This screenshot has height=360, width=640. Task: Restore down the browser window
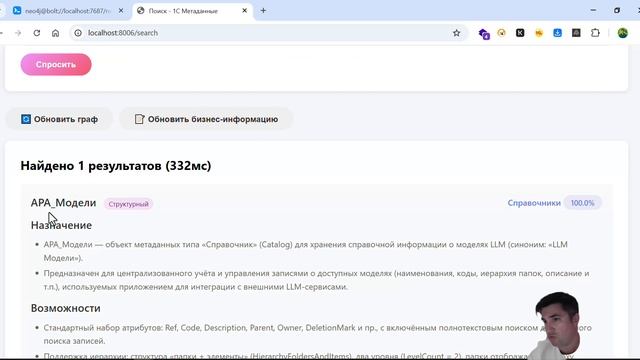pyautogui.click(x=617, y=11)
